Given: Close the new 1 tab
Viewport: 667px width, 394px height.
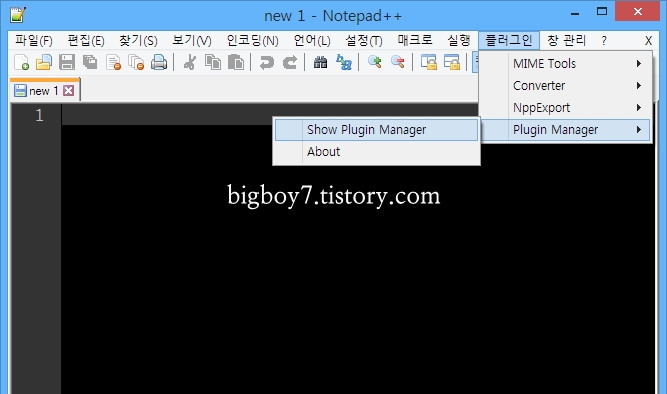Looking at the screenshot, I should pos(68,91).
